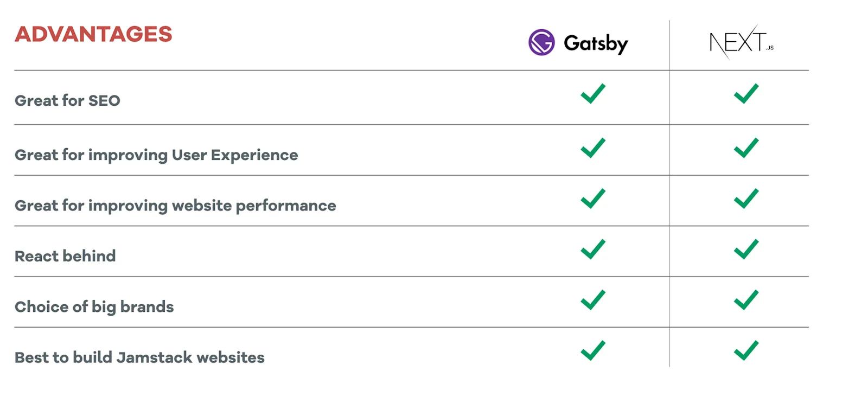Click Next.js Jamstack websites checkmark
Viewport: 868px width, 403px height.
pos(746,350)
